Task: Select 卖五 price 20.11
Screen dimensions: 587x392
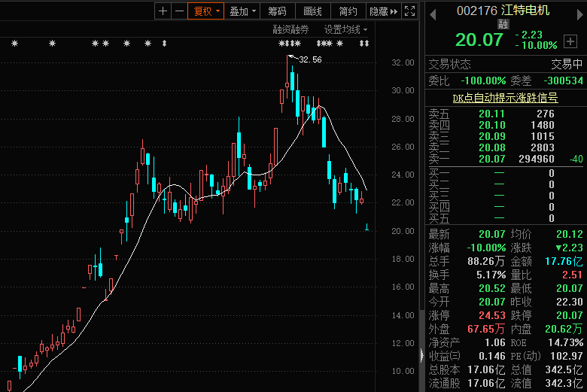Action: (492, 114)
